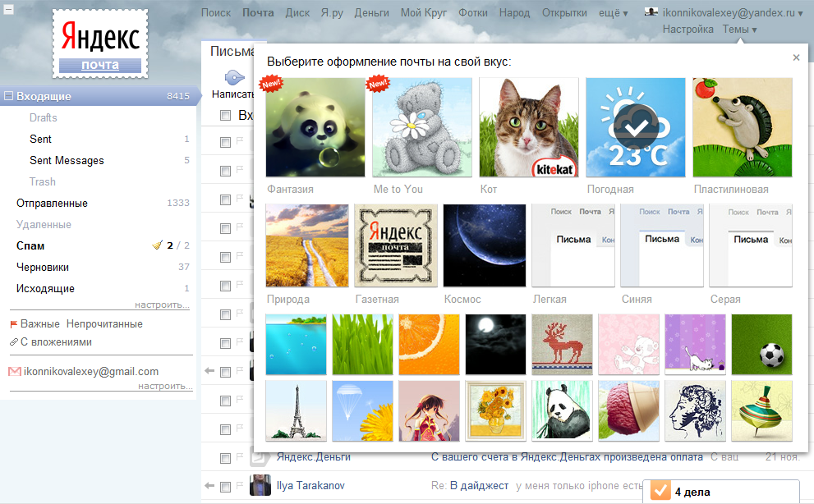Open the Темы dropdown
The image size is (814, 504).
740,30
